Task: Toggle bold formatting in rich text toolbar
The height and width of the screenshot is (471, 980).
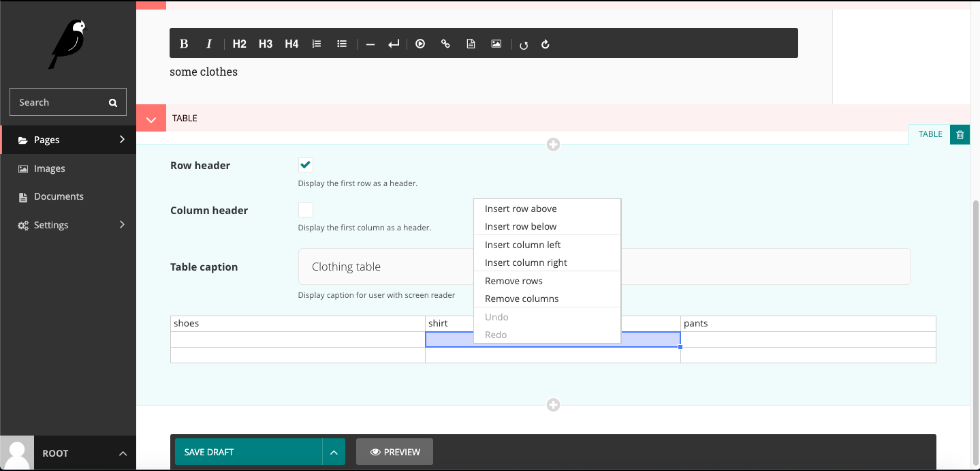Action: [x=183, y=44]
